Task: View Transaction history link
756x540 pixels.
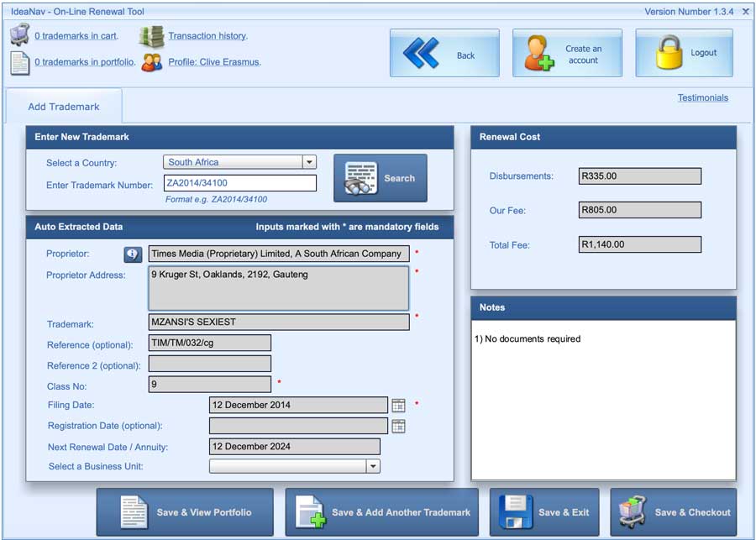Action: pyautogui.click(x=207, y=35)
